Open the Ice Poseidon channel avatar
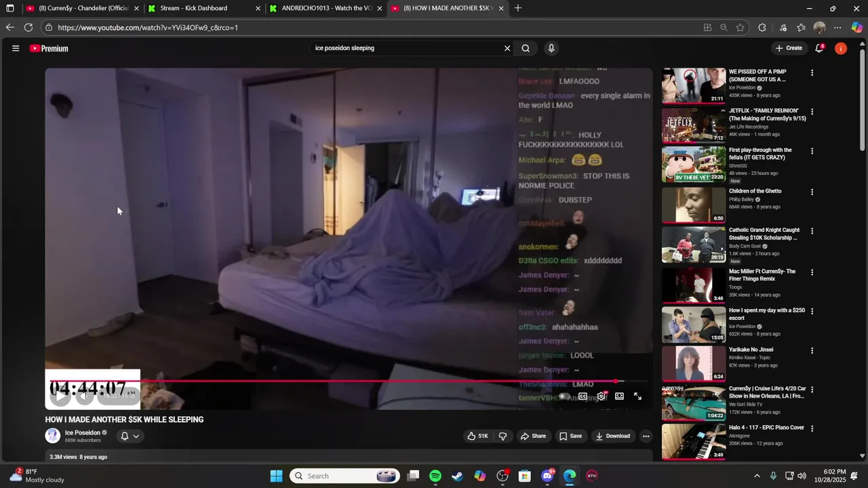 point(52,436)
